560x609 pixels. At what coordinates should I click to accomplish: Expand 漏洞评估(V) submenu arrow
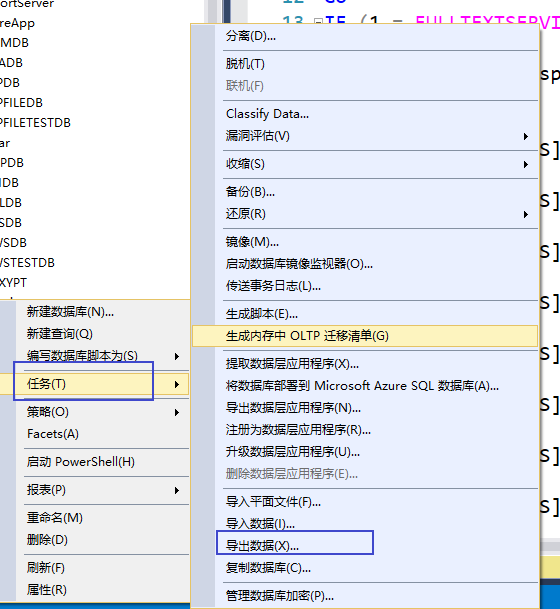point(525,136)
